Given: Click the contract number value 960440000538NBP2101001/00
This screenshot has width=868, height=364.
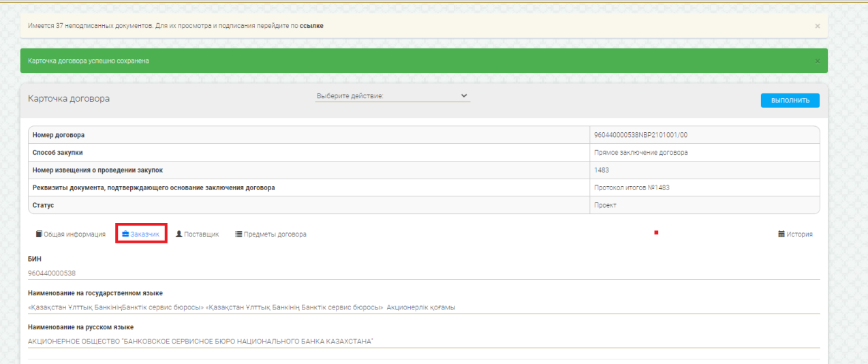Looking at the screenshot, I should 645,135.
